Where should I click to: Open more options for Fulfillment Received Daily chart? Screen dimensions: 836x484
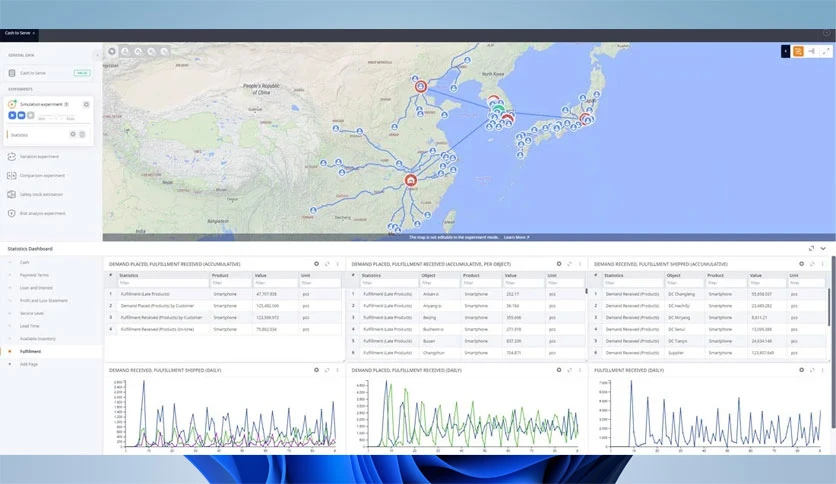coord(822,370)
